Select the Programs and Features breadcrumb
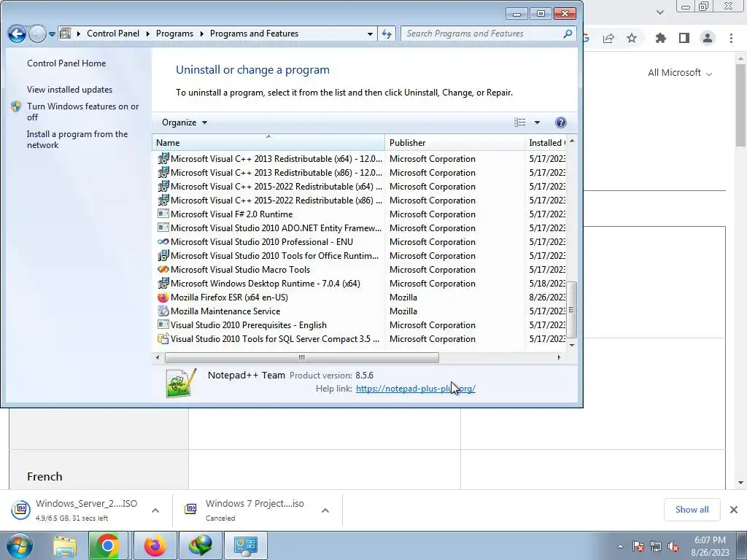Screen dimensions: 747x560 coord(254,34)
